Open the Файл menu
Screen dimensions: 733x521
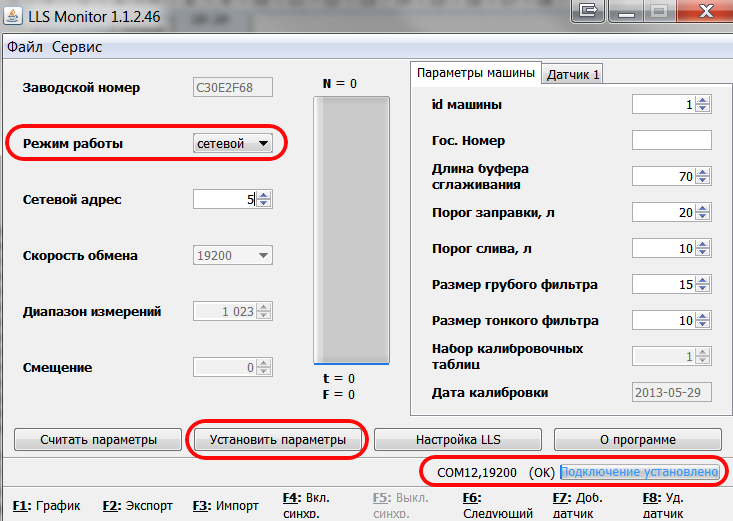click(x=25, y=47)
